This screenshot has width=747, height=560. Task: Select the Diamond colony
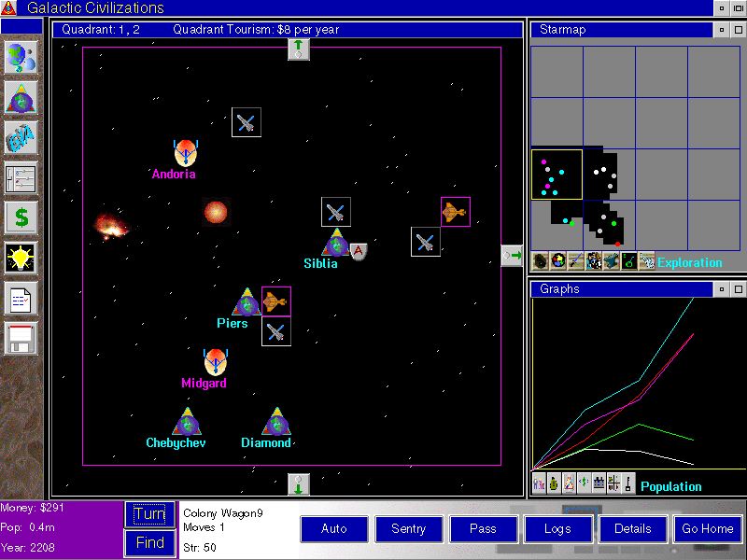(276, 422)
